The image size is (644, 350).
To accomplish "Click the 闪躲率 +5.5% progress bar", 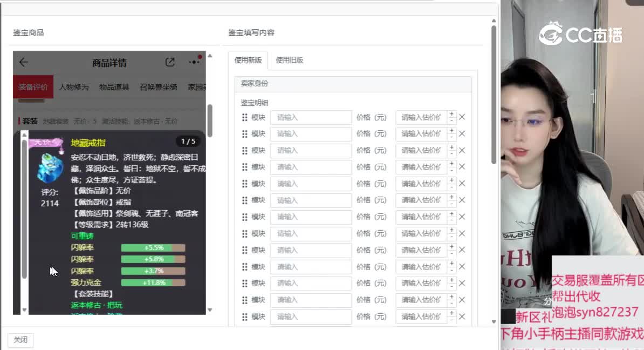I will click(153, 247).
